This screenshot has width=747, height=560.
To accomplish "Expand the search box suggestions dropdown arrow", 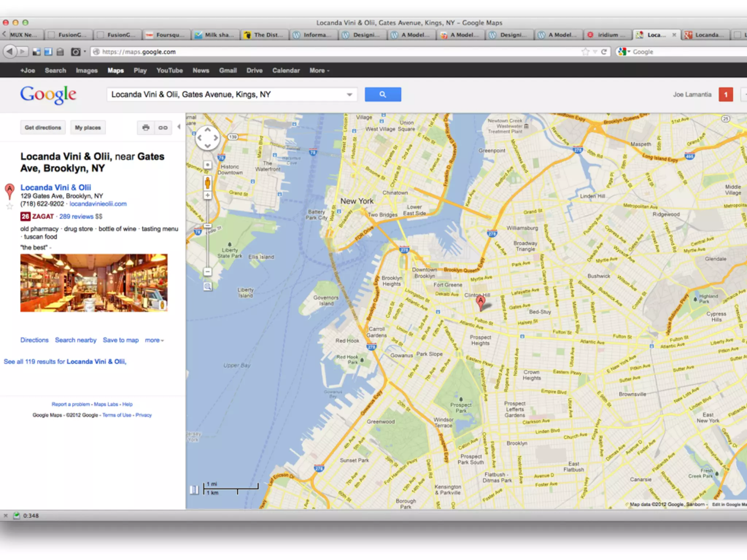I will pos(349,95).
